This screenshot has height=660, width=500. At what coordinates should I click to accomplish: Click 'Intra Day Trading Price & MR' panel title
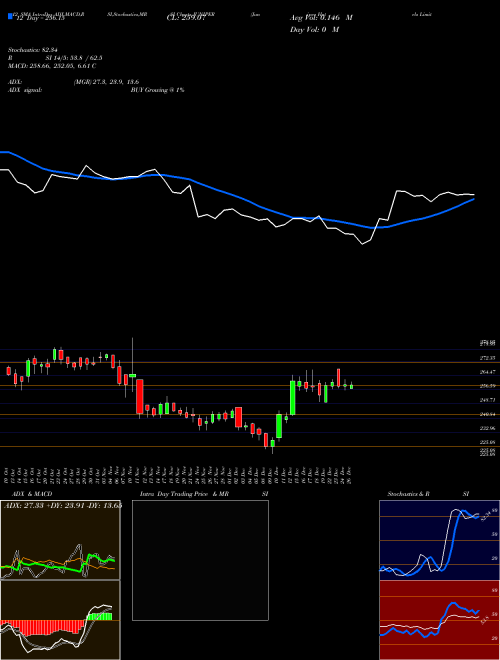pos(184,494)
